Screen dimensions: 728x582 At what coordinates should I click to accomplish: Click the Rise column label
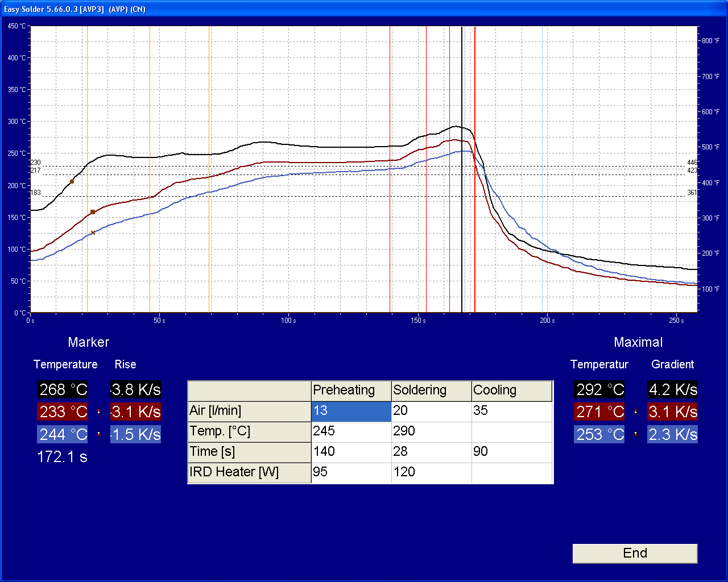click(125, 364)
